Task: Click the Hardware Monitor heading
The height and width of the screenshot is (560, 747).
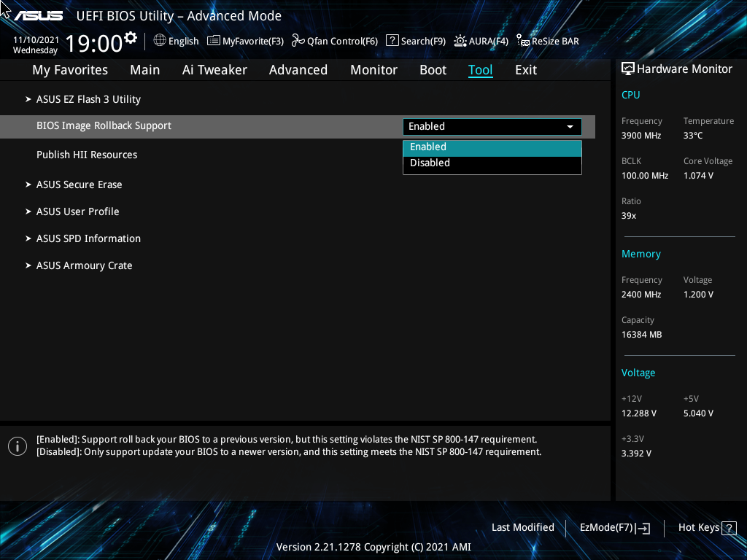Action: 684,69
